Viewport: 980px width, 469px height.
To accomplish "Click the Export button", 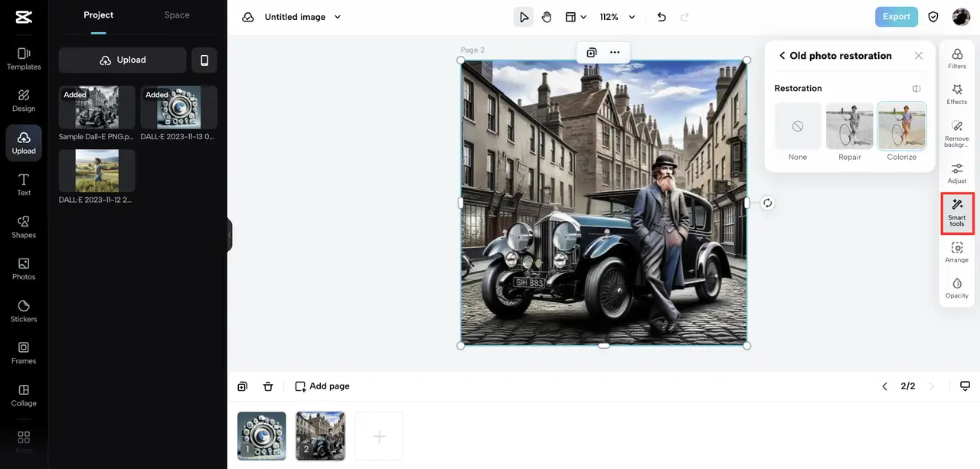I will pyautogui.click(x=896, y=17).
